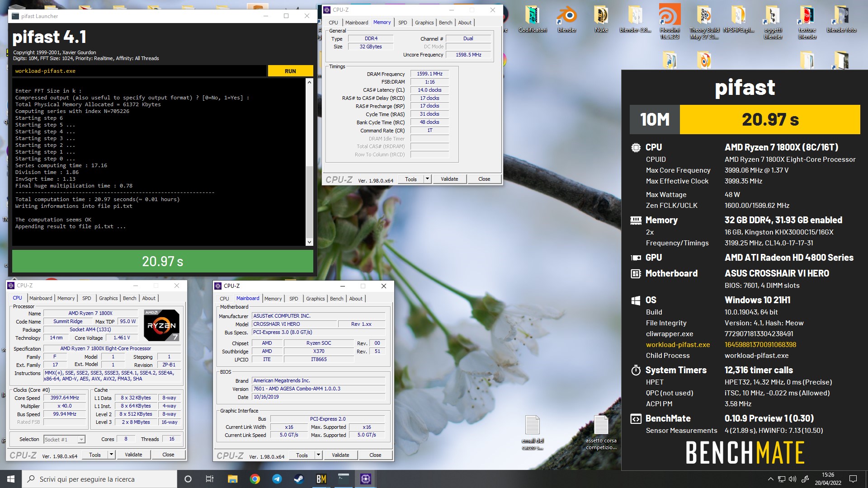The width and height of the screenshot is (868, 488).
Task: Open Tools dropdown arrow in Memory CPU-Z
Action: pos(427,179)
